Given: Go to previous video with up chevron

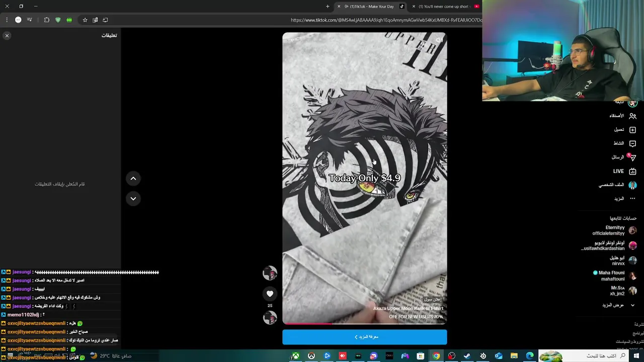Looking at the screenshot, I should pyautogui.click(x=133, y=178).
